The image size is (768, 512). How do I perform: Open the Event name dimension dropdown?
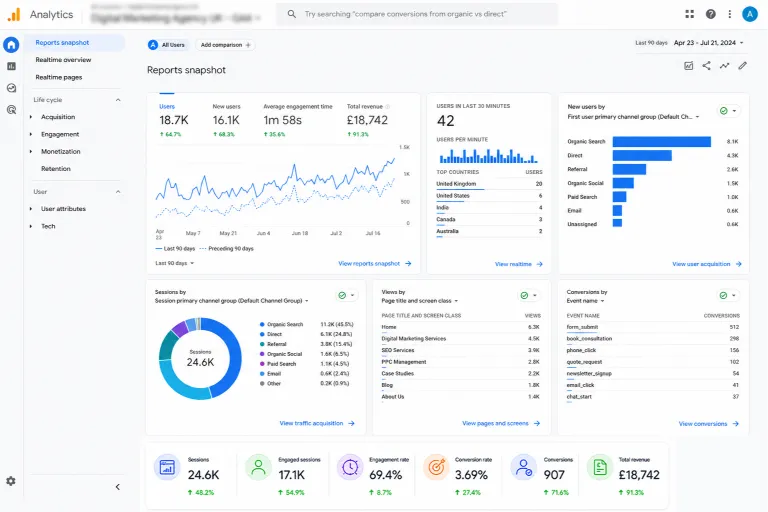click(x=585, y=300)
